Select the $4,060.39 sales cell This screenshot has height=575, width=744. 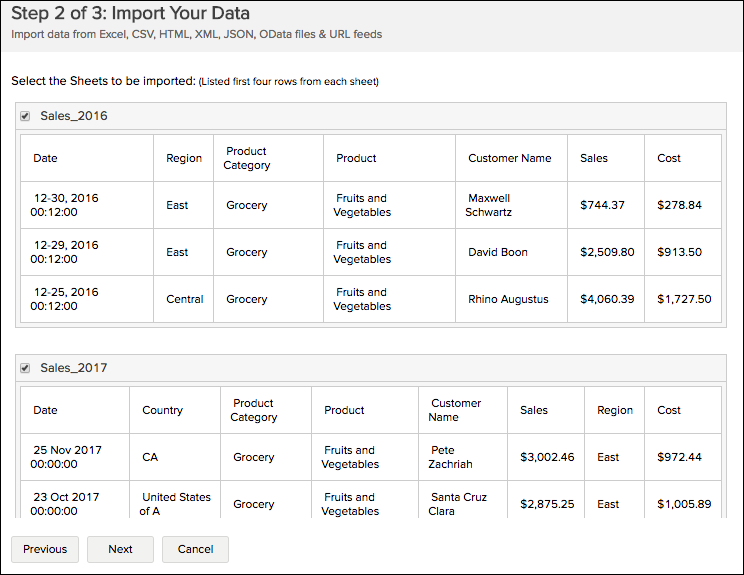coord(607,299)
